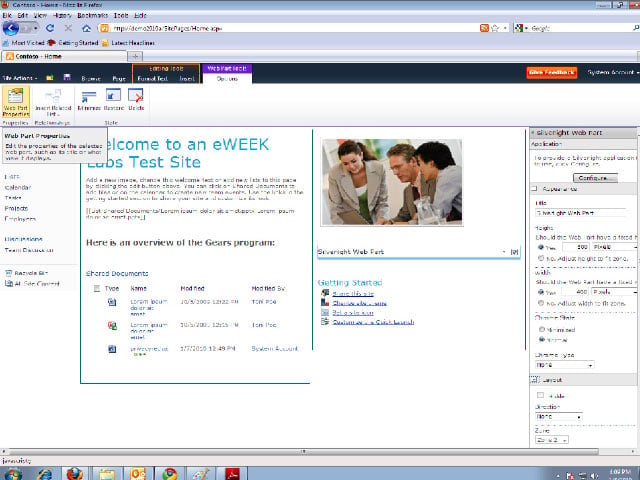Launch Firefox from the Windows taskbar
640x480 pixels.
(75, 474)
